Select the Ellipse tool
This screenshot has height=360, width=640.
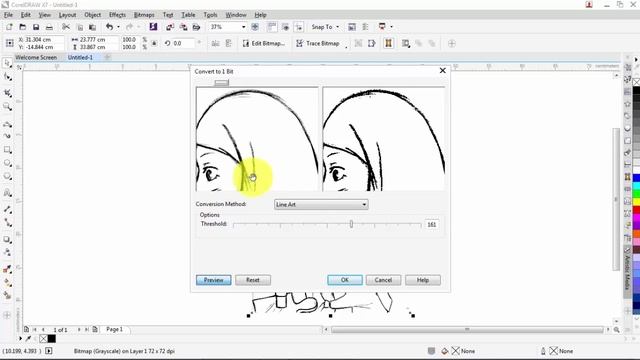click(7, 163)
